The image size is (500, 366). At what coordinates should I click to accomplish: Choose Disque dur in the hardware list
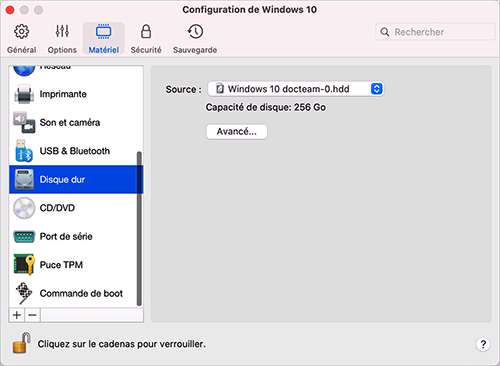click(x=76, y=179)
